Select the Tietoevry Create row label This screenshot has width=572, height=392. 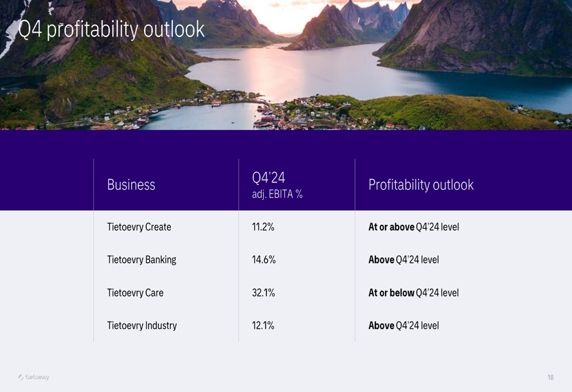tap(139, 227)
